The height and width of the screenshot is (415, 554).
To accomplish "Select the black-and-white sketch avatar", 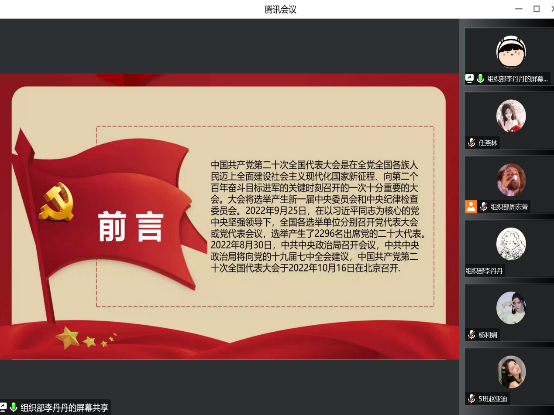I will 511,244.
